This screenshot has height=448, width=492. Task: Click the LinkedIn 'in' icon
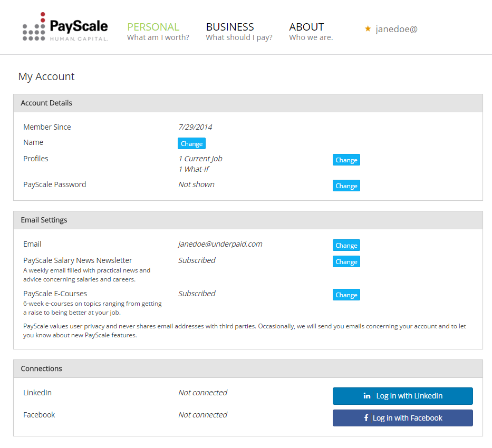tap(367, 396)
